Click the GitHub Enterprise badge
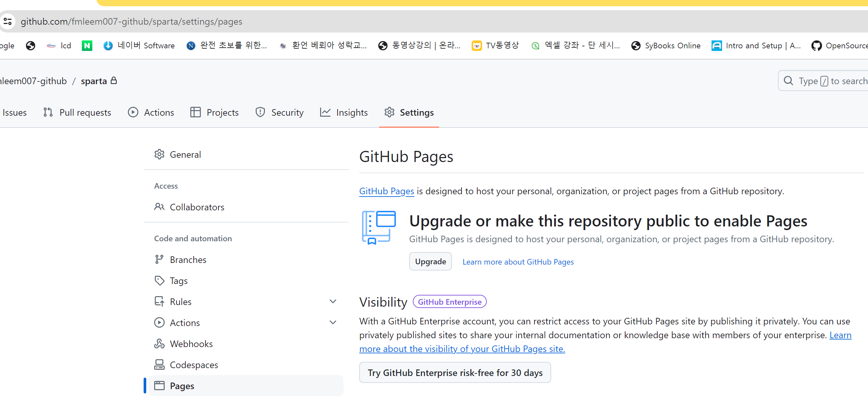This screenshot has width=868, height=400. click(450, 302)
